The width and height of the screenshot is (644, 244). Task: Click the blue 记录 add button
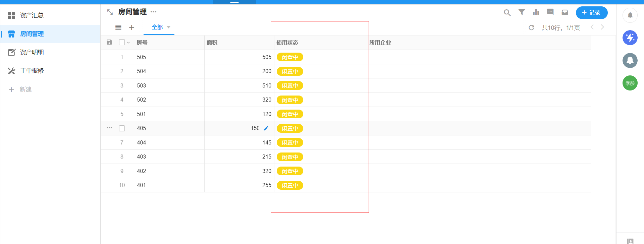(x=591, y=13)
